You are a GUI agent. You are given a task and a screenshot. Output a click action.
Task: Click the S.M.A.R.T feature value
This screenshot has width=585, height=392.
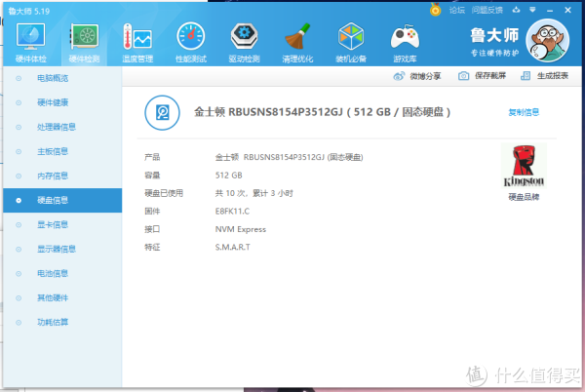click(233, 247)
